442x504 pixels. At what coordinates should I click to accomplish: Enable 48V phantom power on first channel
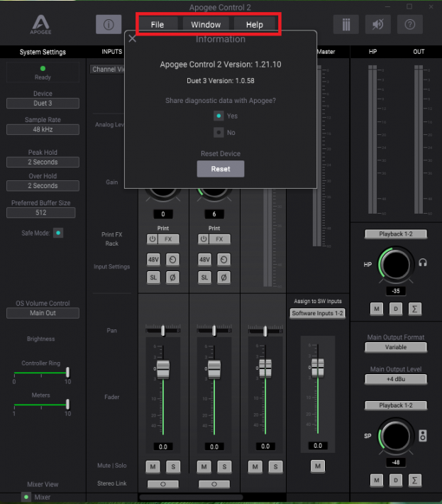point(153,260)
